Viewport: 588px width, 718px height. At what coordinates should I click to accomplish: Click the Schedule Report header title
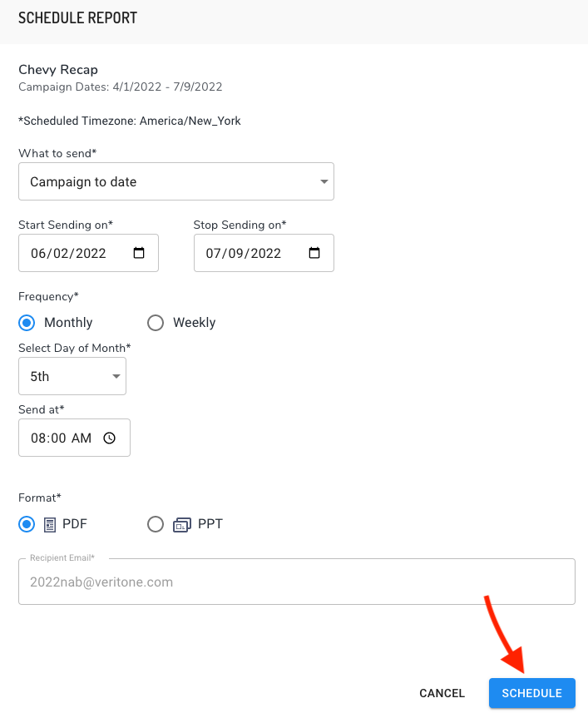(77, 17)
